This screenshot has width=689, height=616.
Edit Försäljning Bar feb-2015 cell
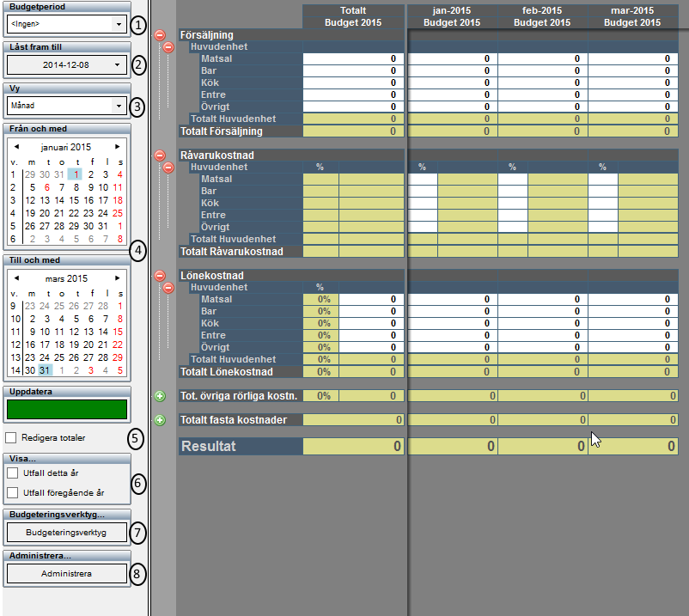pos(543,70)
